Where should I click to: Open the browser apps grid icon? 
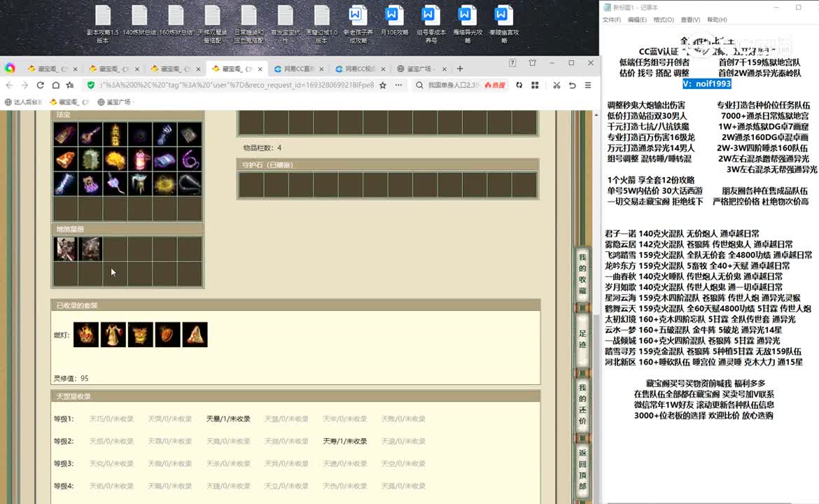[x=535, y=85]
